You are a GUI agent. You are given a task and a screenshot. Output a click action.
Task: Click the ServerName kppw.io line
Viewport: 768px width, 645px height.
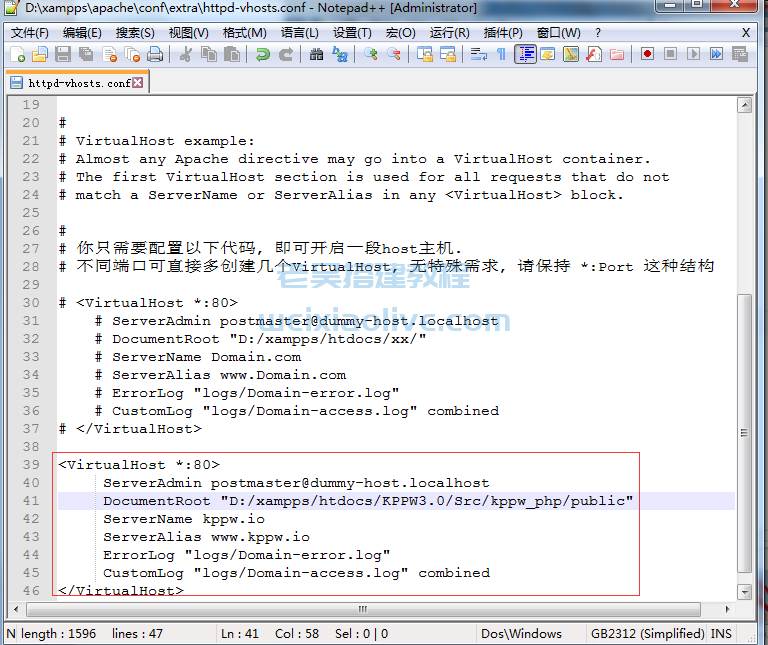[184, 519]
